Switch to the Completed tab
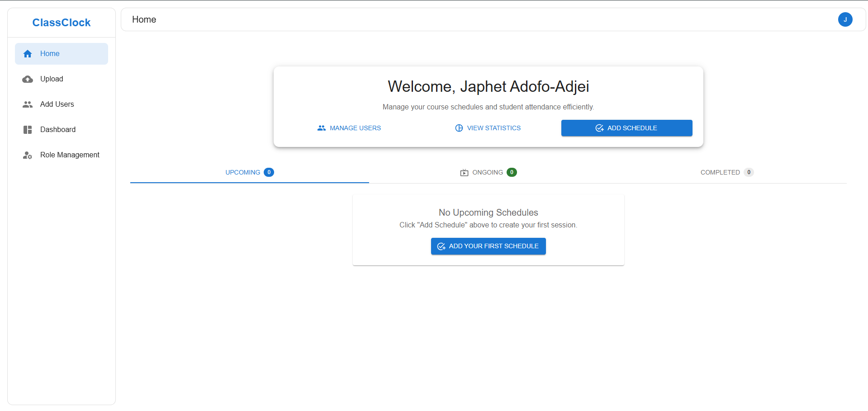 (x=720, y=172)
